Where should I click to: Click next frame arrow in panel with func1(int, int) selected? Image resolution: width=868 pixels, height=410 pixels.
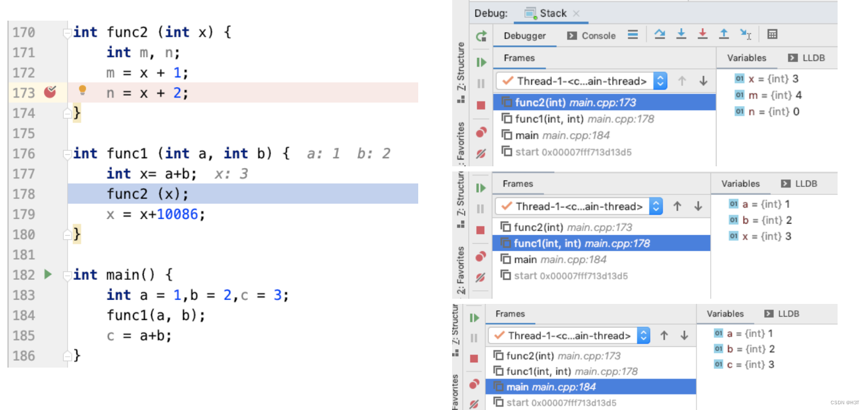(698, 206)
